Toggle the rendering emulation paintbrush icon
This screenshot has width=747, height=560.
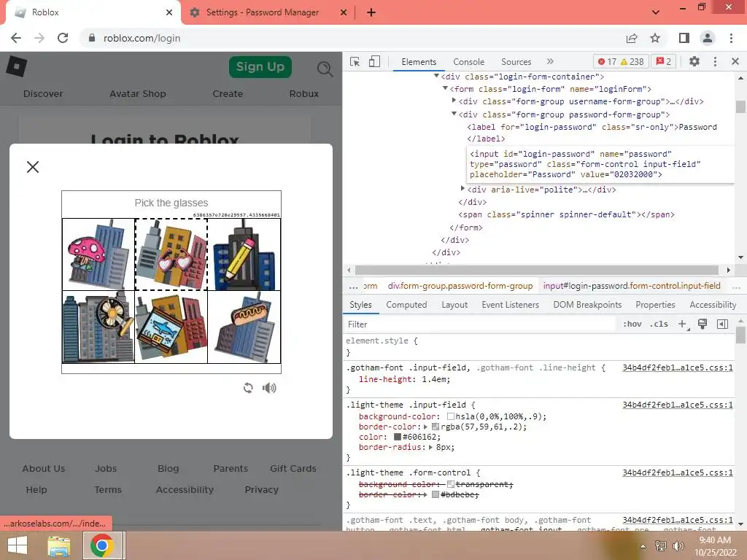(703, 324)
